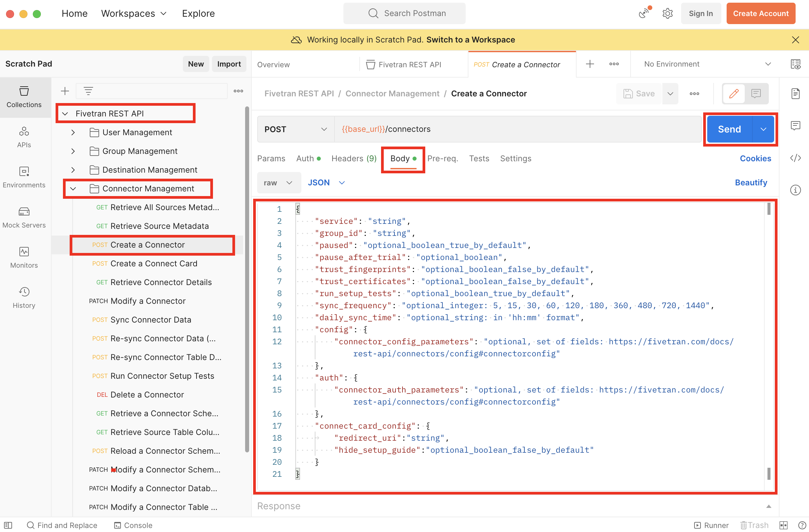The height and width of the screenshot is (532, 809).
Task: Open Find and Replace
Action: (x=62, y=525)
